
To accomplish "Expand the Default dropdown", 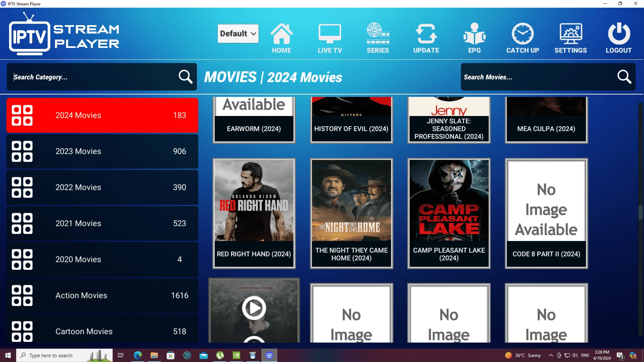I will tap(238, 34).
